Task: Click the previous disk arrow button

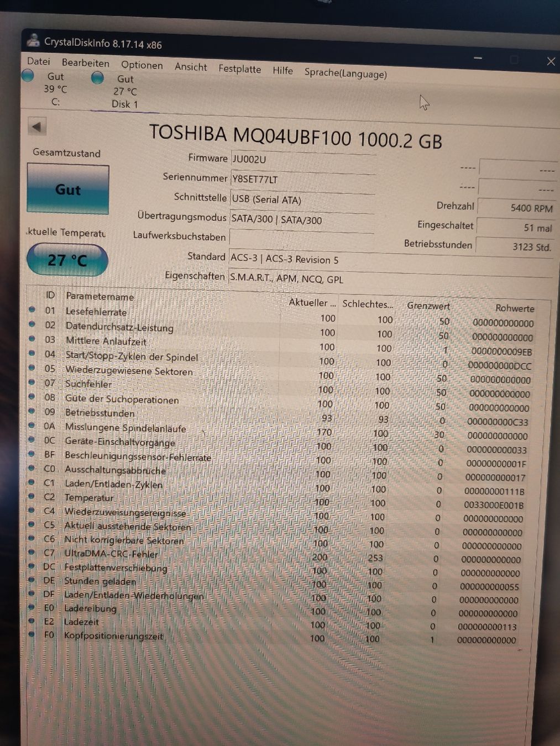Action: coord(36,127)
